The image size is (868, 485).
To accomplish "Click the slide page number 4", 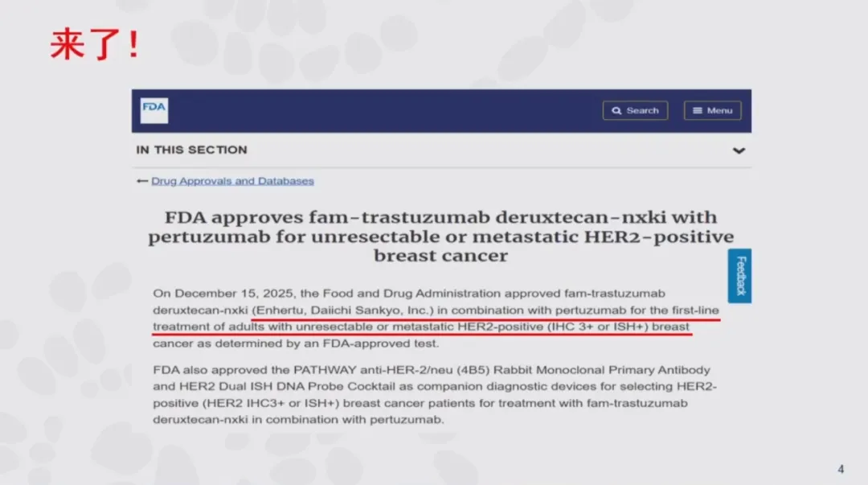I will [x=841, y=470].
